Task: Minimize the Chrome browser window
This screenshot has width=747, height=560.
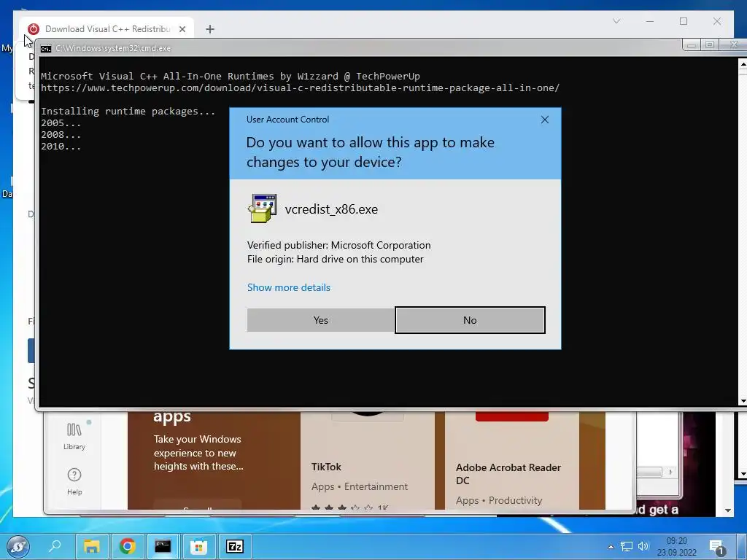Action: pyautogui.click(x=650, y=21)
